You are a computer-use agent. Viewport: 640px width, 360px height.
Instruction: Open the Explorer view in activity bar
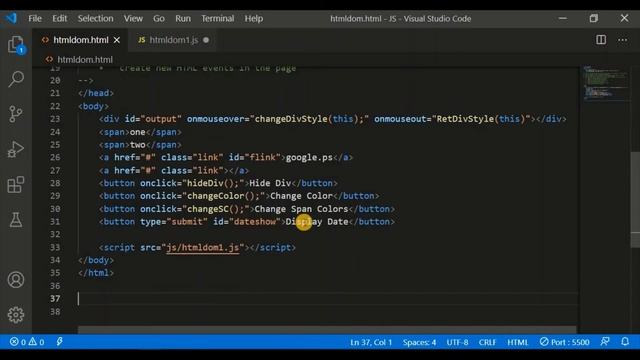point(16,44)
